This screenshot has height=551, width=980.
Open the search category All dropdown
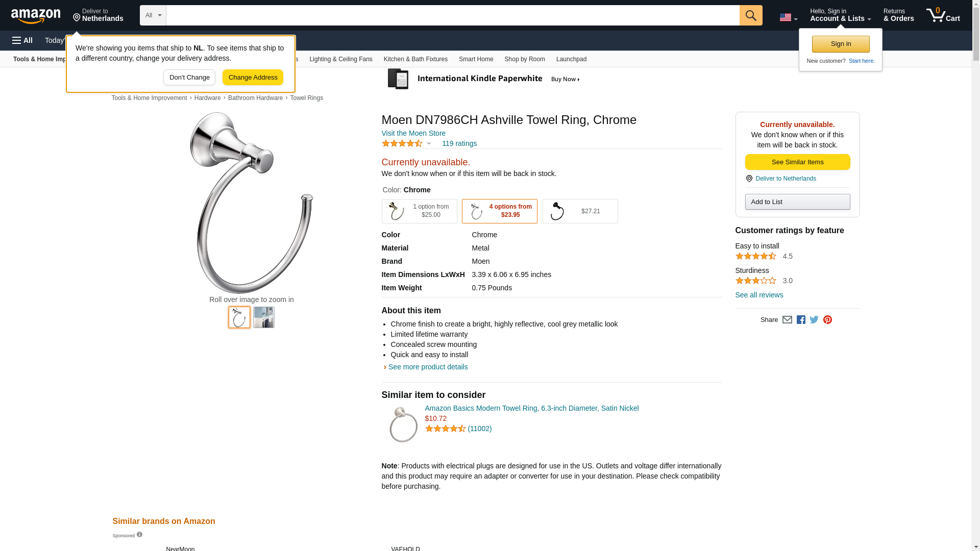[x=153, y=15]
